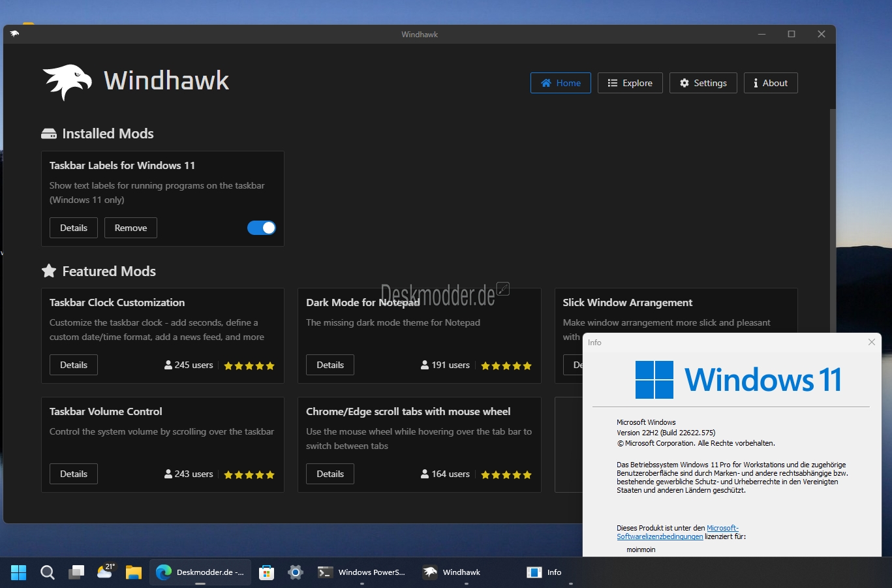This screenshot has width=892, height=588.
Task: Disable the Taskbar Labels mod toggle
Action: tap(262, 228)
